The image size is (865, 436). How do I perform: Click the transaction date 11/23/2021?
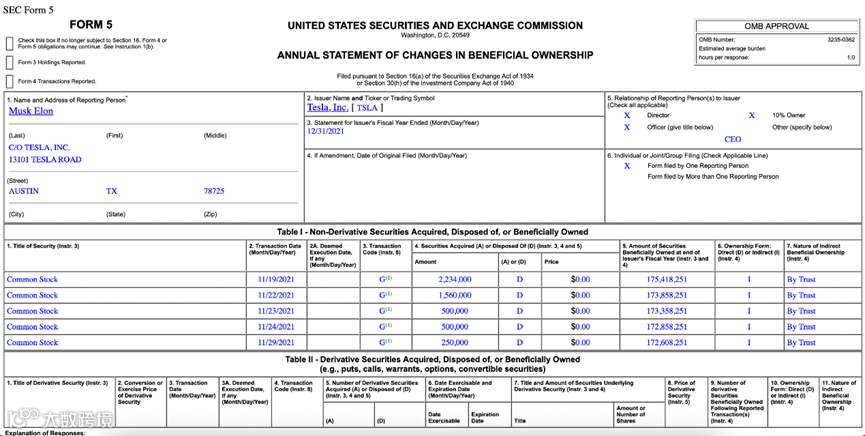click(x=276, y=311)
